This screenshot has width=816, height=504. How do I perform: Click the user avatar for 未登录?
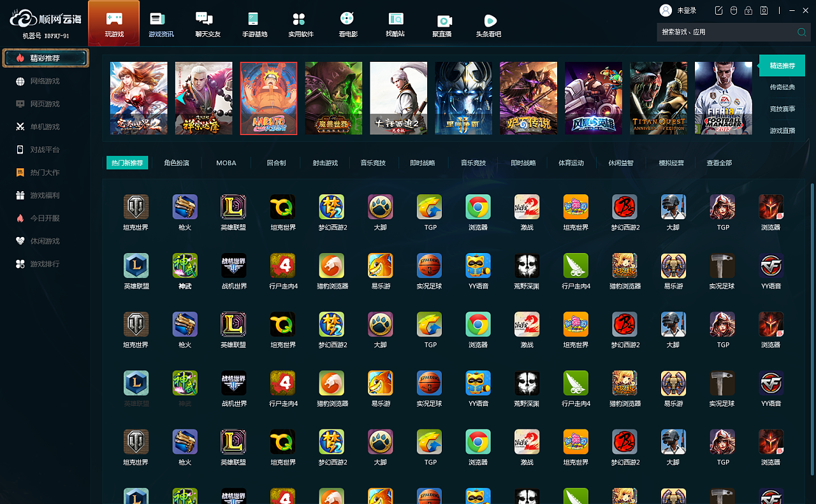pyautogui.click(x=666, y=10)
